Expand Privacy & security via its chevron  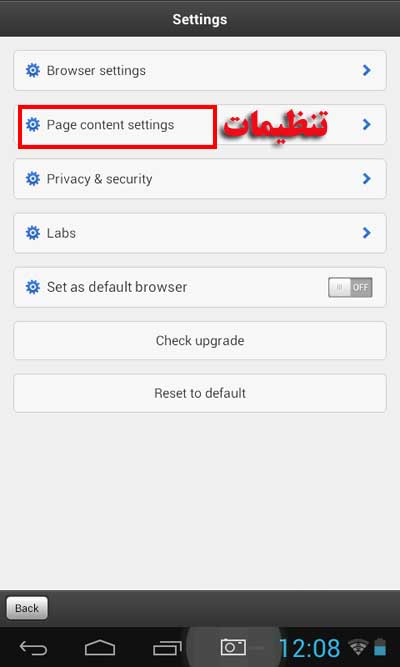point(366,179)
